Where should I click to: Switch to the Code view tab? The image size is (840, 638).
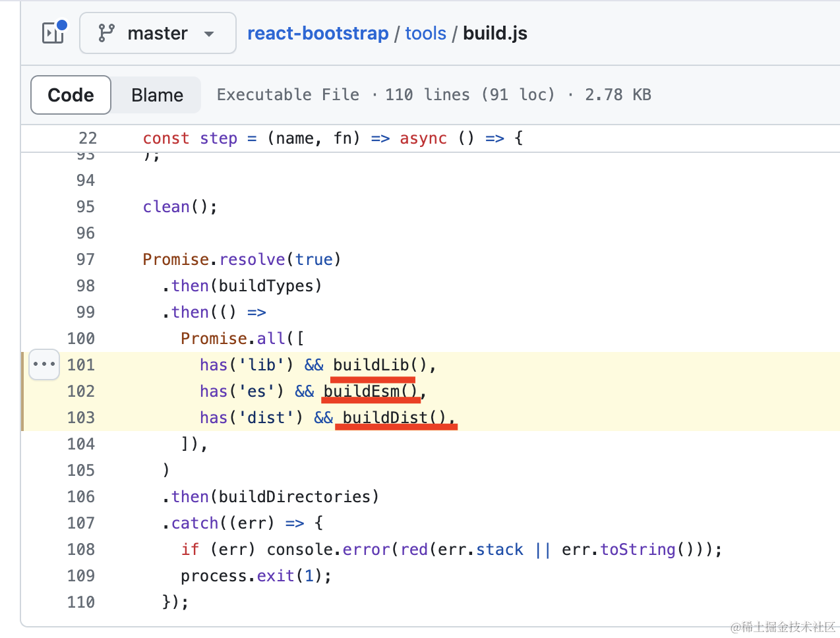[x=71, y=95]
